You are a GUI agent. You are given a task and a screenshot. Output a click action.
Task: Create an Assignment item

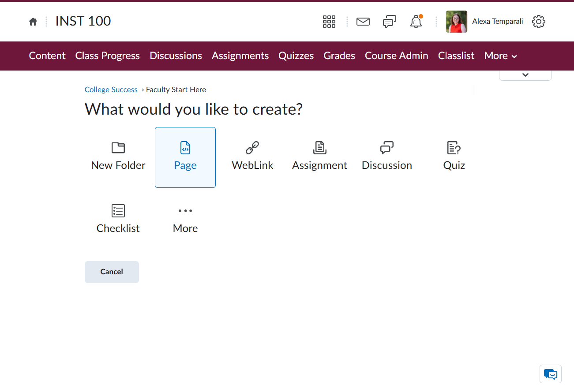(x=319, y=157)
